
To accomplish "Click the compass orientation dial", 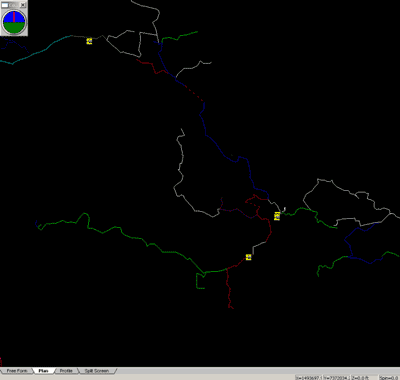I will click(x=14, y=22).
